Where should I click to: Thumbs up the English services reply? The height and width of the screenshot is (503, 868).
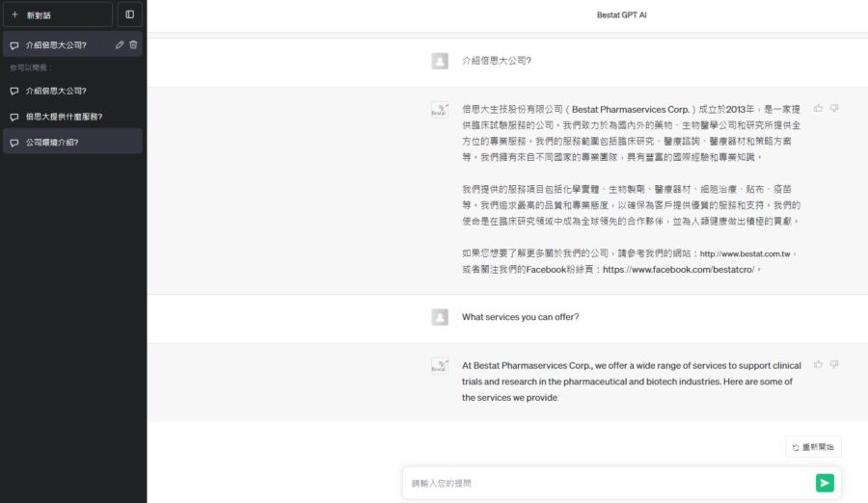818,364
